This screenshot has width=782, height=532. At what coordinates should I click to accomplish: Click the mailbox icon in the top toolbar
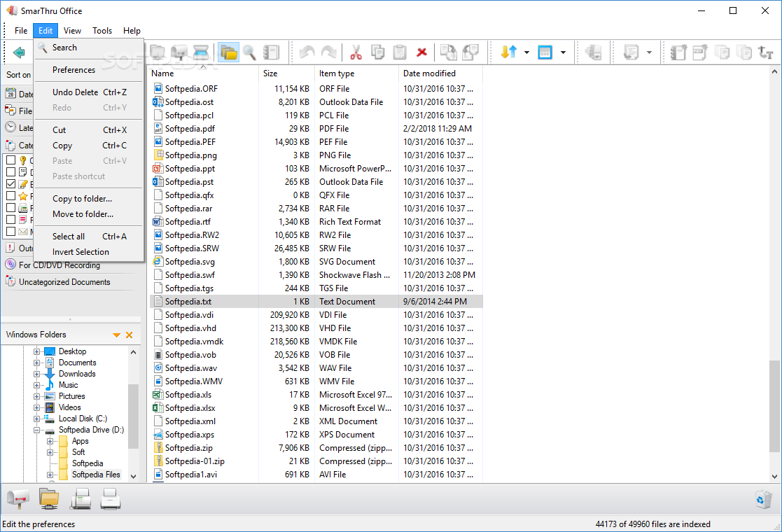(179, 52)
